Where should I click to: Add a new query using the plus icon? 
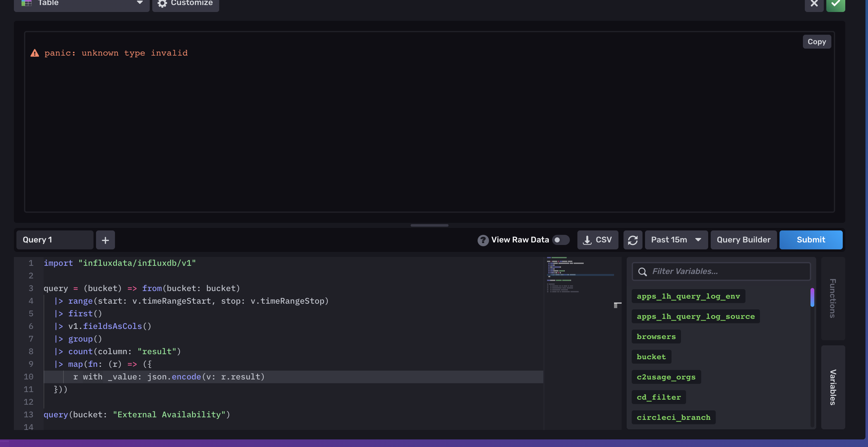click(x=105, y=240)
